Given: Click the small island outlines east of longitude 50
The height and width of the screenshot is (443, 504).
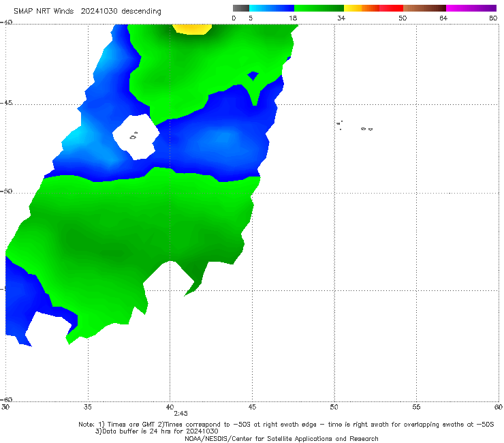Looking at the screenshot, I should [x=355, y=125].
